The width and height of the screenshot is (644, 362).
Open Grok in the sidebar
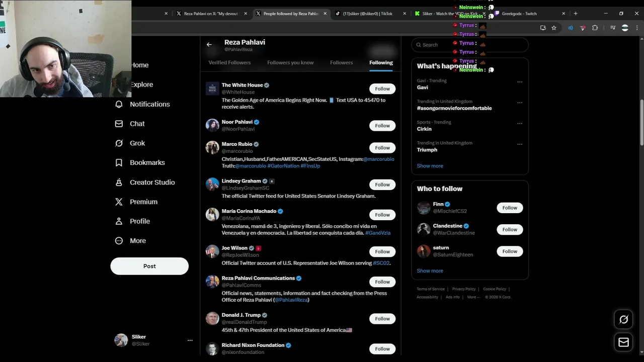point(130,143)
